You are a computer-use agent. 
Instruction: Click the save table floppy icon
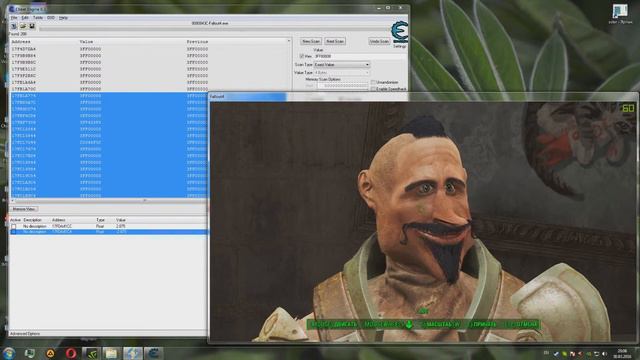[31, 26]
